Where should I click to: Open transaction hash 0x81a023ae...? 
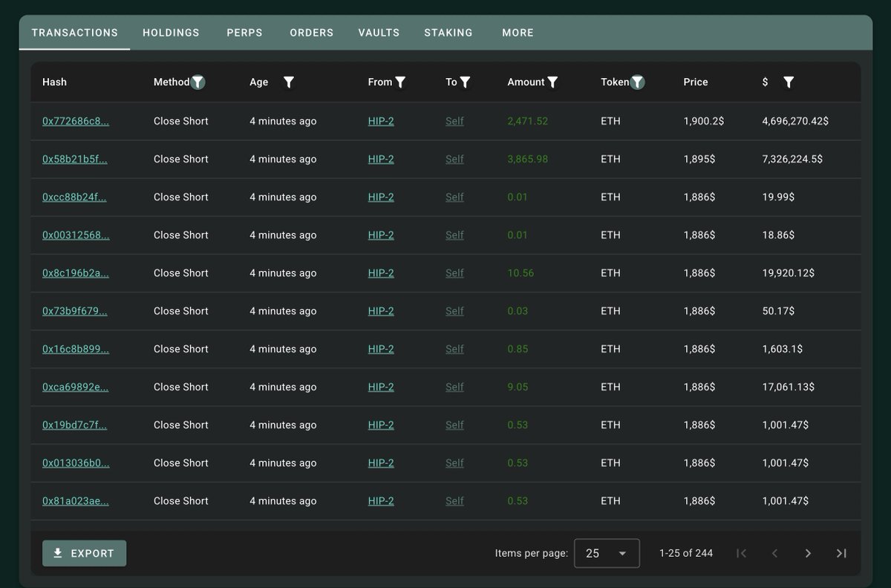(75, 500)
